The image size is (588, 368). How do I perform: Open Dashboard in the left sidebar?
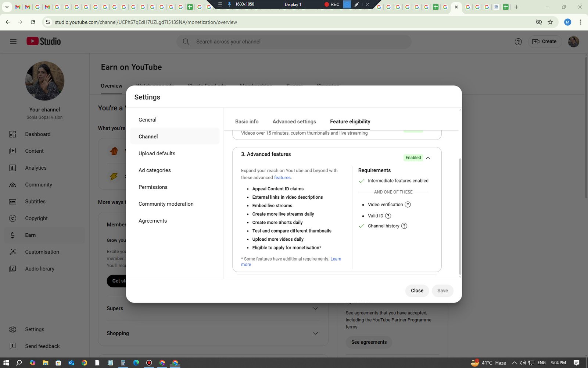point(44,134)
